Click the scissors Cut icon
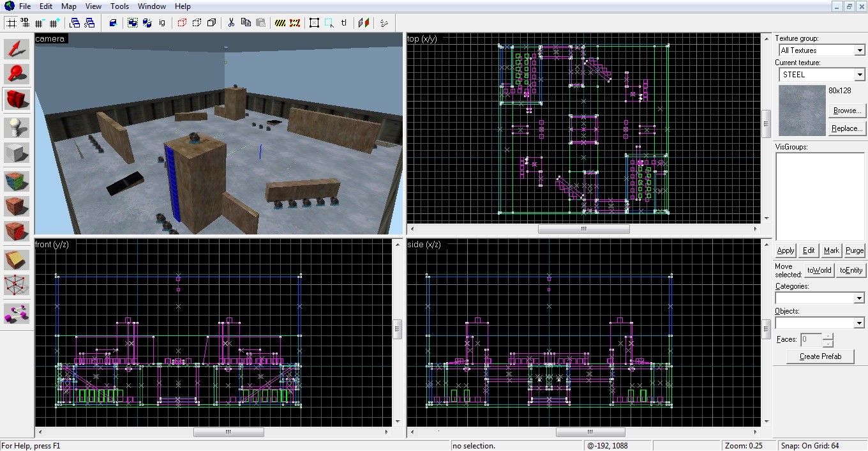Viewport: 868px width, 451px height. [x=230, y=23]
